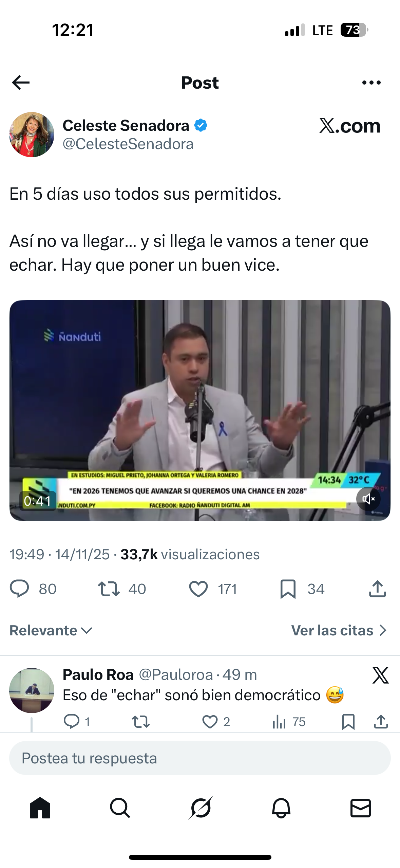
Task: Like the post with 171 likes
Action: (x=198, y=589)
